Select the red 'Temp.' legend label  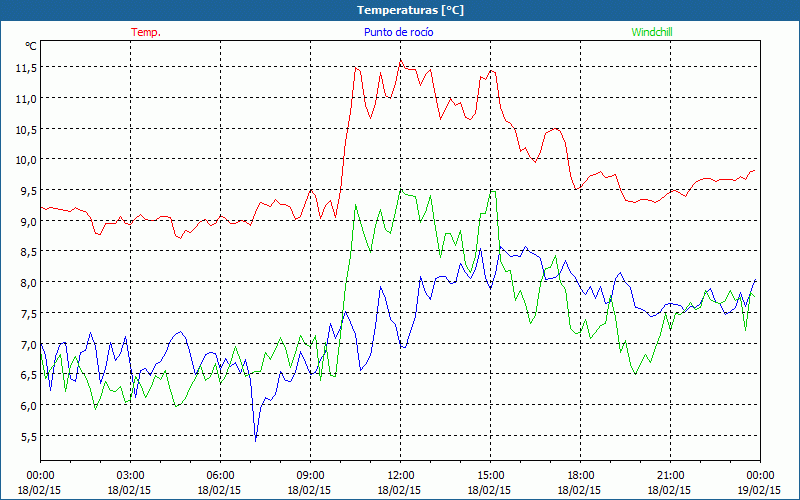pyautogui.click(x=146, y=32)
